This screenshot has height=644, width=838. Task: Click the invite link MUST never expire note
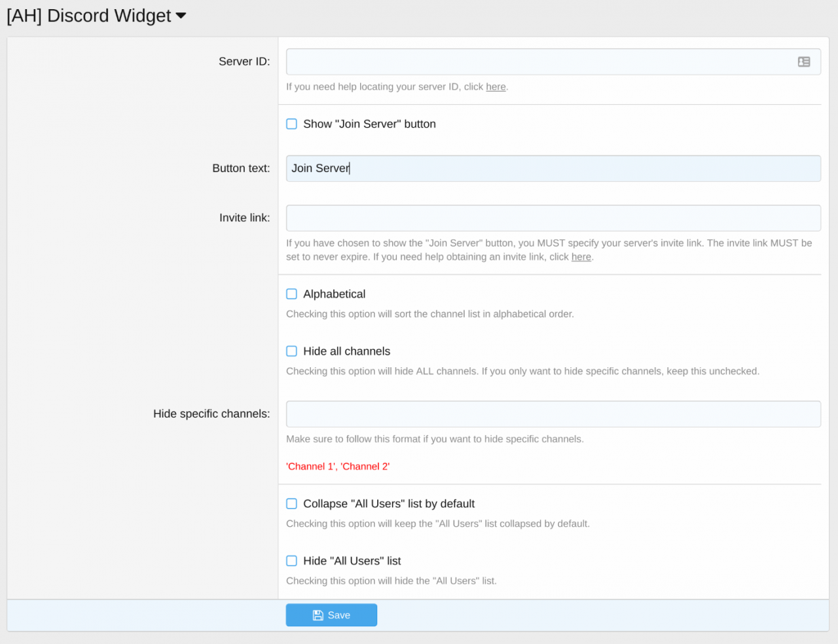click(x=549, y=250)
